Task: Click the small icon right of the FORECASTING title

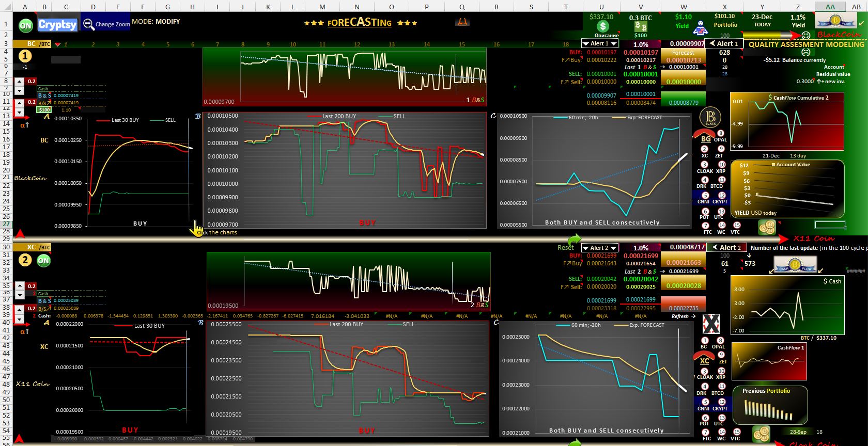Action: coord(462,22)
